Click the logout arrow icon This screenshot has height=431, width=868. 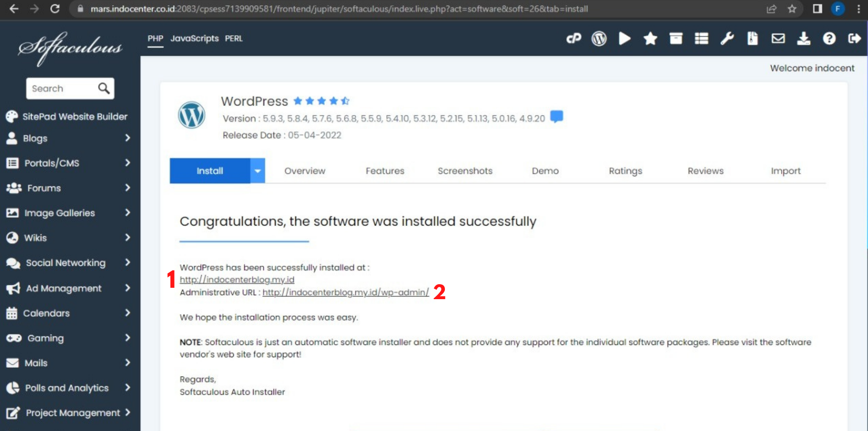[854, 39]
